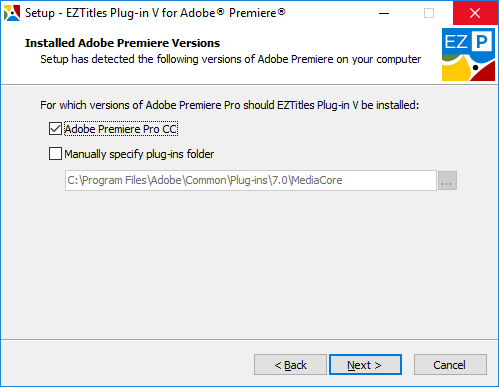This screenshot has width=499, height=387.
Task: Click the Setup - EZTitles Plug-in V title text
Action: tap(155, 13)
